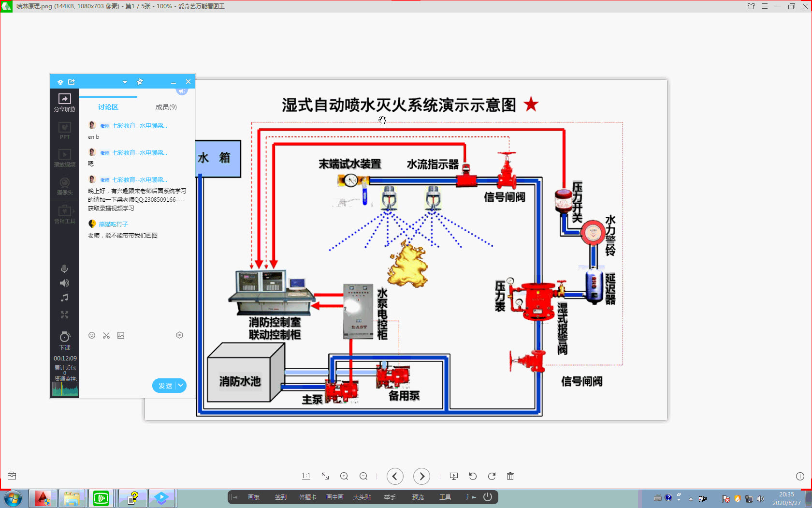Click the announcement megaphone icon
This screenshot has width=812, height=508.
click(x=182, y=91)
